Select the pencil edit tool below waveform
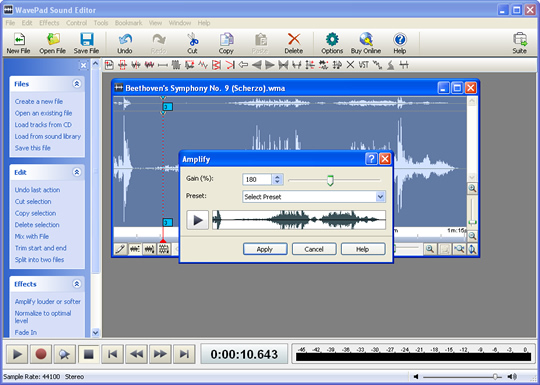This screenshot has height=385, width=540. tap(121, 249)
